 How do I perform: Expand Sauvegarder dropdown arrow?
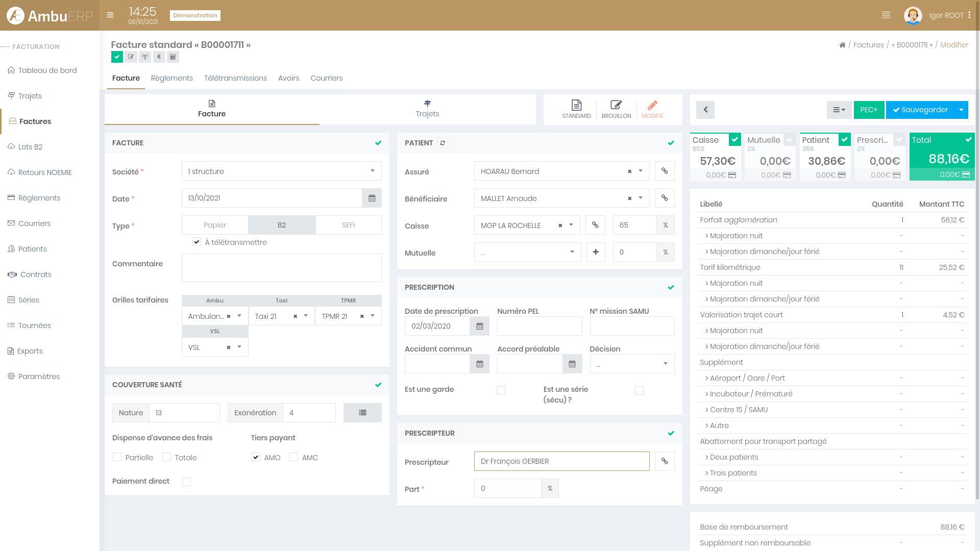[x=961, y=110]
